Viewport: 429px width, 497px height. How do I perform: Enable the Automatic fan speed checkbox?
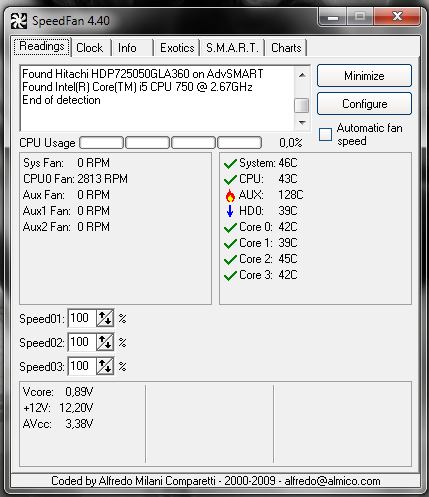coord(325,135)
